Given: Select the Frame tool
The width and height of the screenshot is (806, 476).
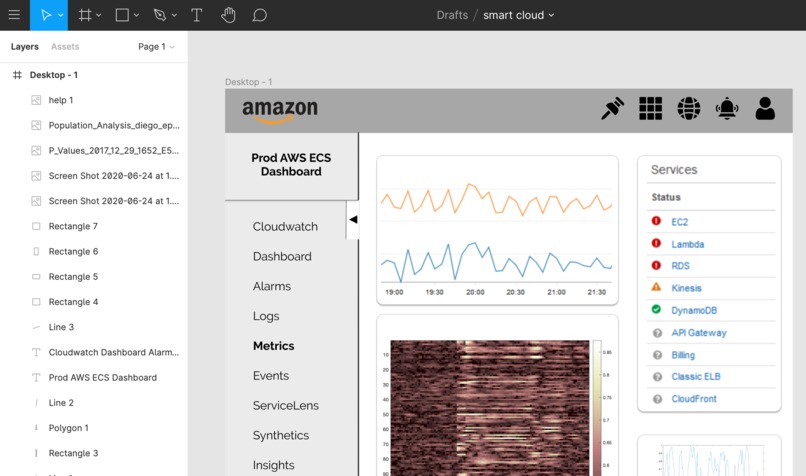Looking at the screenshot, I should pos(85,15).
